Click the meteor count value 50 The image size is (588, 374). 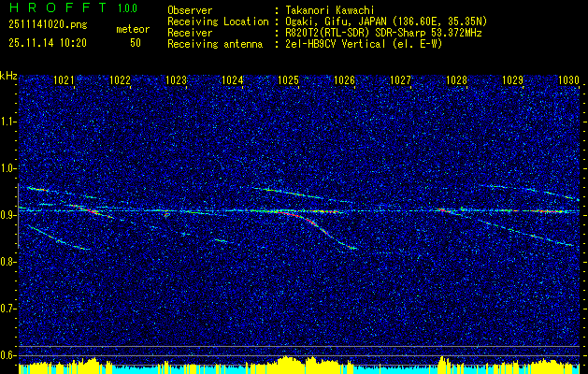click(x=136, y=43)
